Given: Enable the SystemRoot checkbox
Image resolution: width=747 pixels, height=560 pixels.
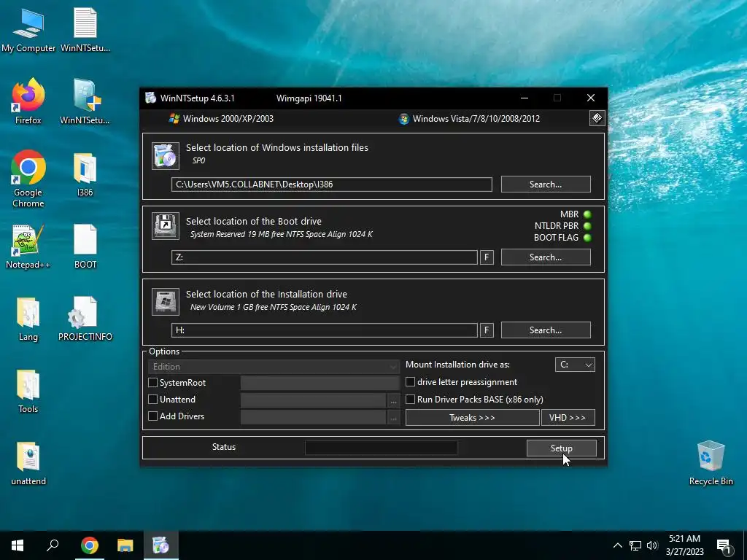Looking at the screenshot, I should tap(153, 382).
